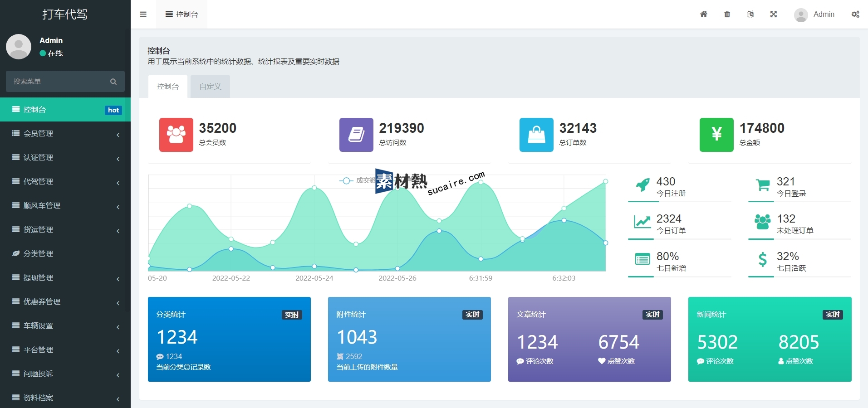Expand the 代驾管理 sidebar menu
The height and width of the screenshot is (408, 868).
click(65, 182)
